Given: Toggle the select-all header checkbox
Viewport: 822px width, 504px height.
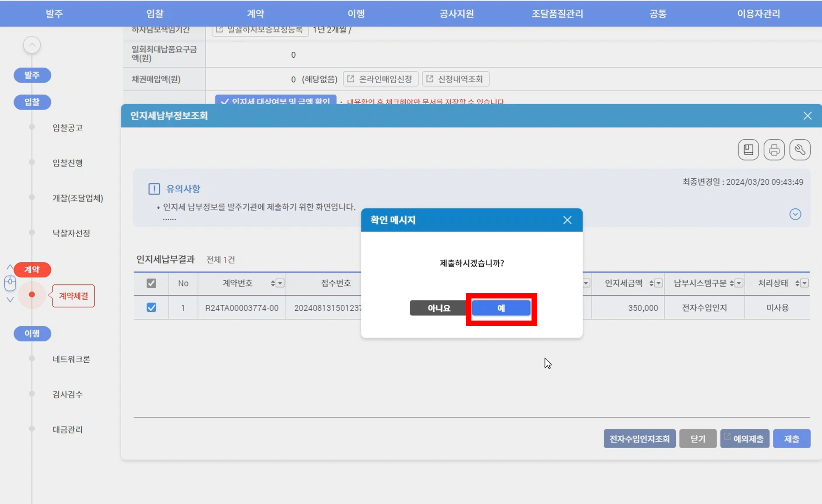Looking at the screenshot, I should pyautogui.click(x=151, y=283).
